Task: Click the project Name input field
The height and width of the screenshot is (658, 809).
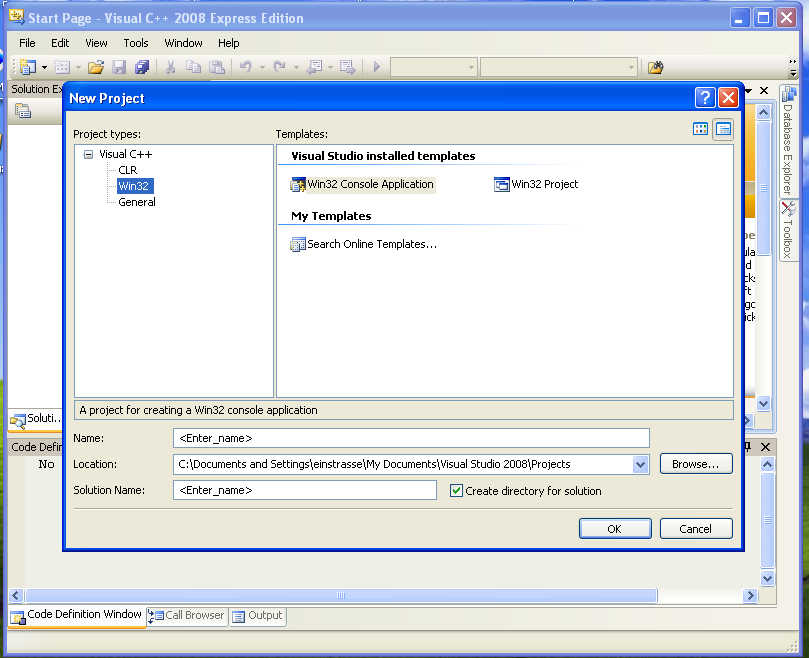Action: coord(411,438)
